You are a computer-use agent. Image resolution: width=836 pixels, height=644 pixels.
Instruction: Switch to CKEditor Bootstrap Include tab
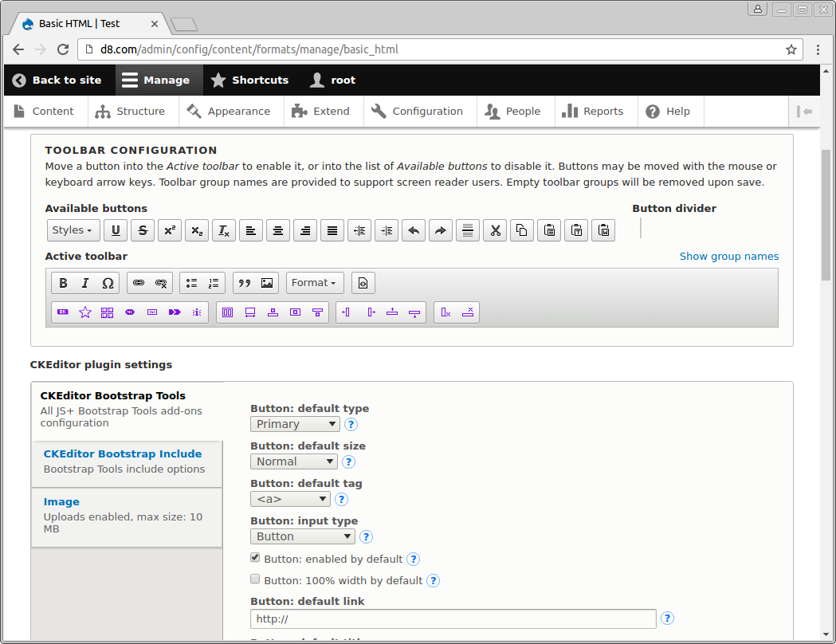123,454
